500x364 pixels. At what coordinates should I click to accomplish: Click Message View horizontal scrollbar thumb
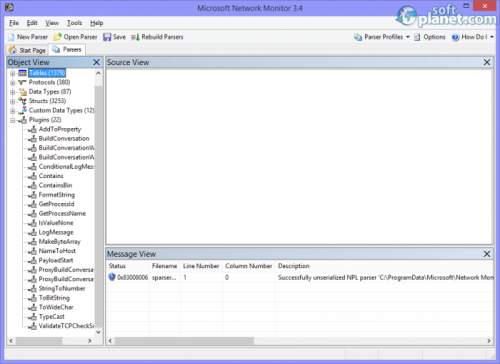[184, 341]
